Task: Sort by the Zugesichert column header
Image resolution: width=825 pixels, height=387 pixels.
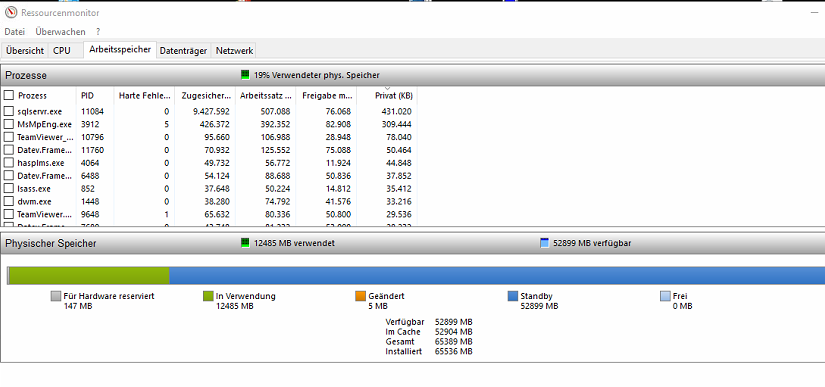Action: [x=205, y=96]
